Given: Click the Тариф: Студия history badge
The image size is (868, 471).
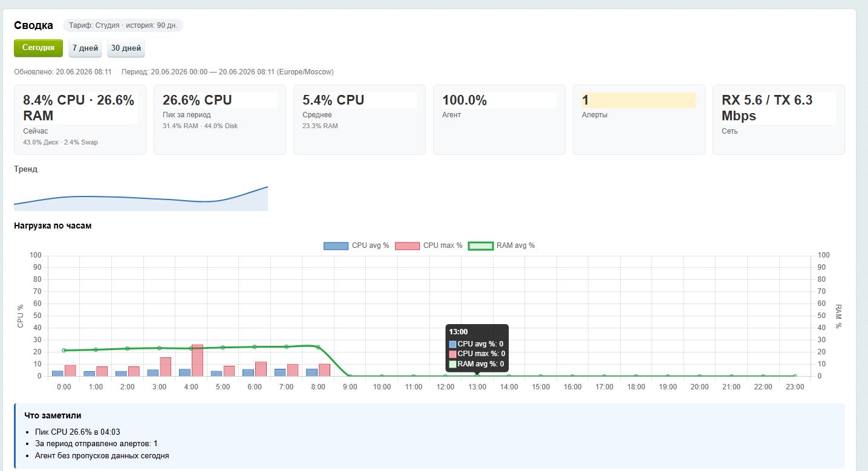Looking at the screenshot, I should (x=123, y=25).
